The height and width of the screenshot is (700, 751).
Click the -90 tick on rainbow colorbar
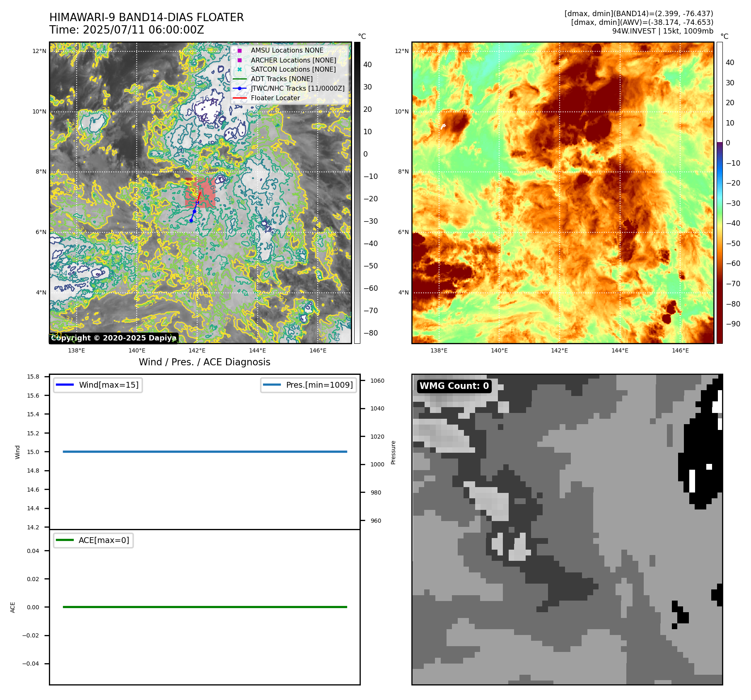pyautogui.click(x=733, y=324)
